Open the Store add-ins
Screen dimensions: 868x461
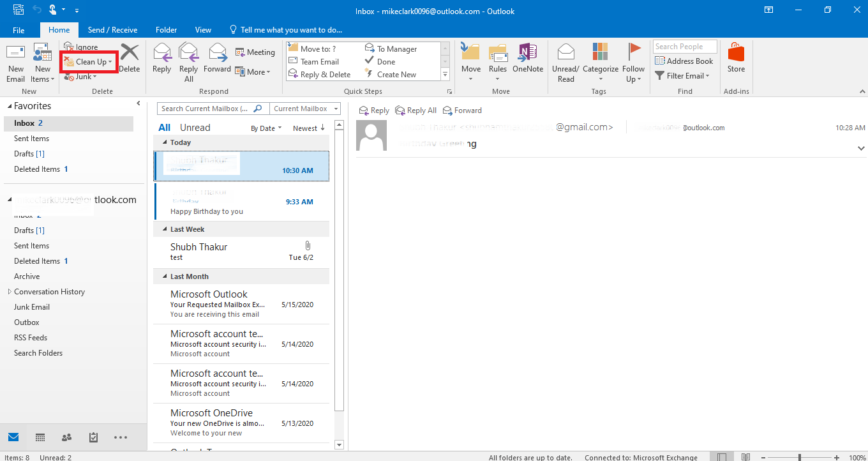coord(736,57)
